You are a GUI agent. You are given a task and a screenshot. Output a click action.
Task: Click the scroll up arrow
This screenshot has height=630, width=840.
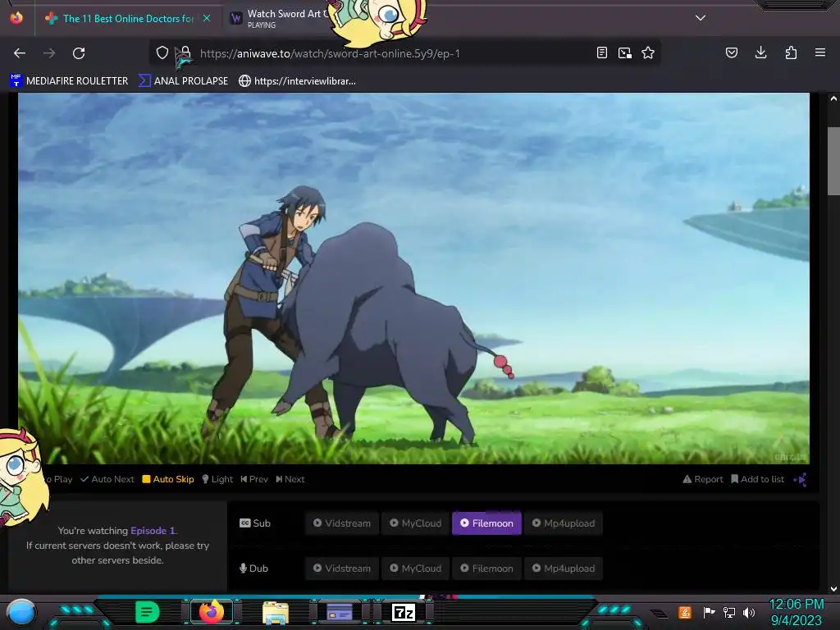coord(833,98)
